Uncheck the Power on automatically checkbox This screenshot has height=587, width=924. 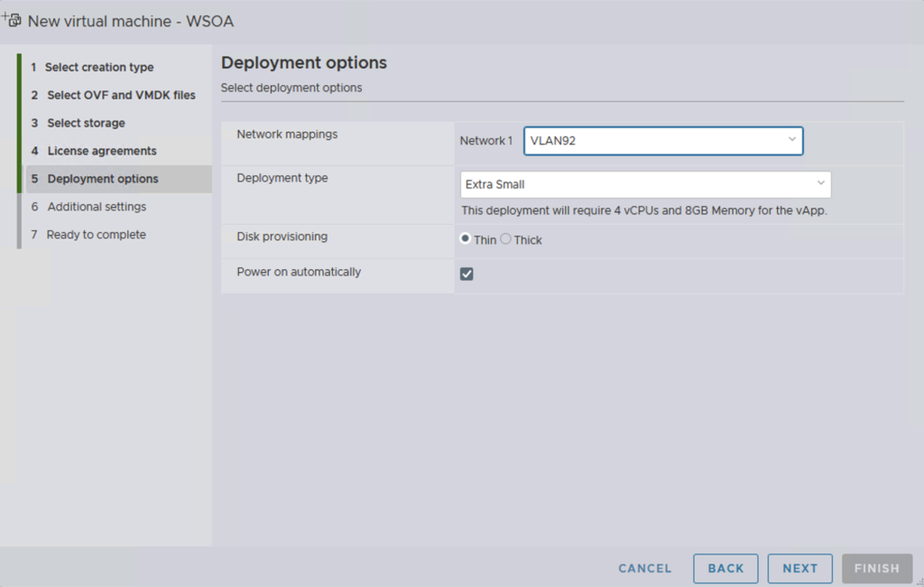tap(467, 274)
